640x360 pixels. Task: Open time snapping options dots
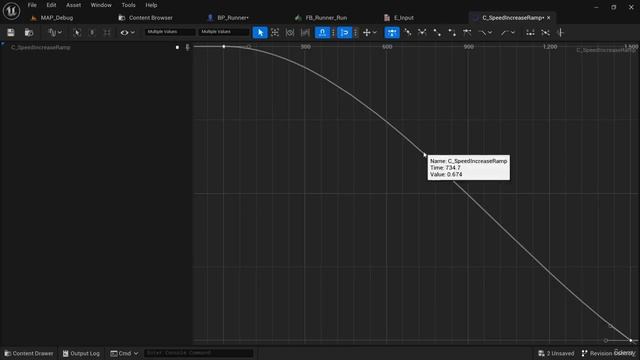(333, 33)
